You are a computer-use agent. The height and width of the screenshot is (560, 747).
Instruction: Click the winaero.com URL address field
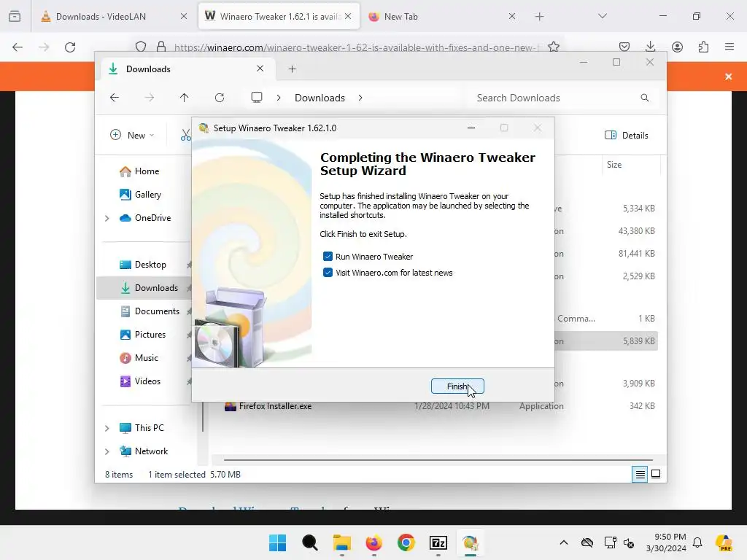click(356, 47)
